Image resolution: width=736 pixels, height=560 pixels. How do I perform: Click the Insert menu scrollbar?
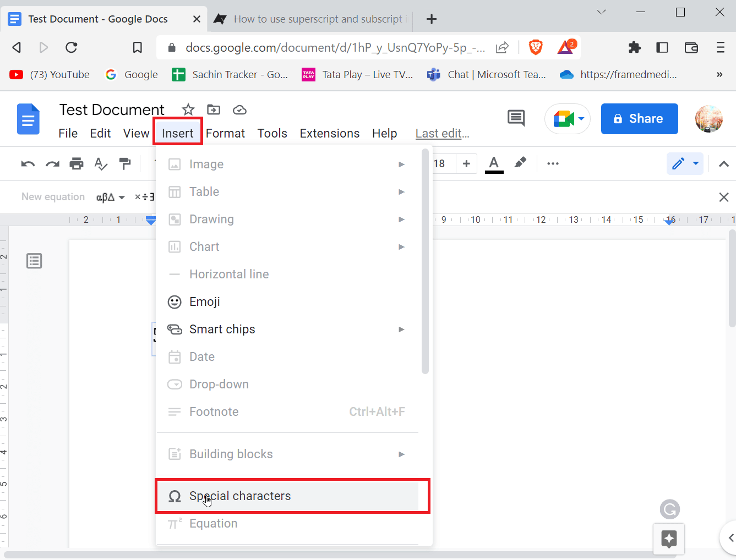click(x=425, y=261)
